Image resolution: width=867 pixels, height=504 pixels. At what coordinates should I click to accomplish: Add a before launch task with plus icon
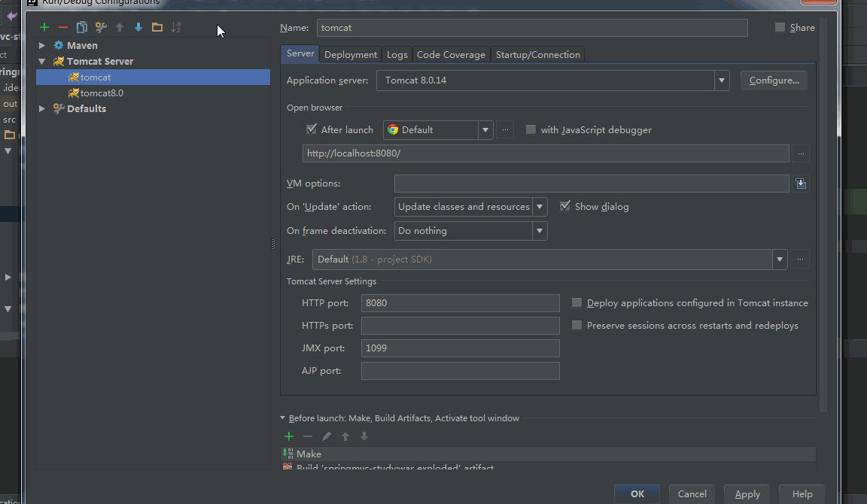(x=289, y=436)
